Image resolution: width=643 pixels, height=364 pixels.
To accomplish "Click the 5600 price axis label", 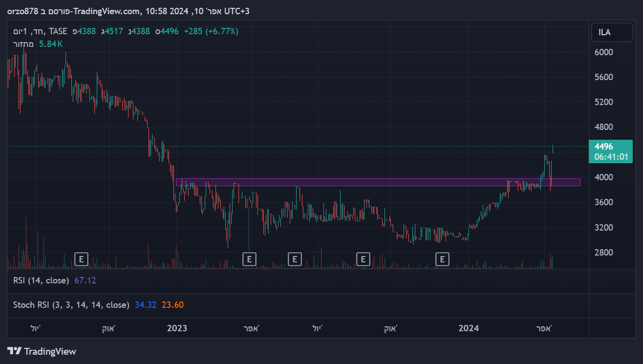I will (x=604, y=77).
